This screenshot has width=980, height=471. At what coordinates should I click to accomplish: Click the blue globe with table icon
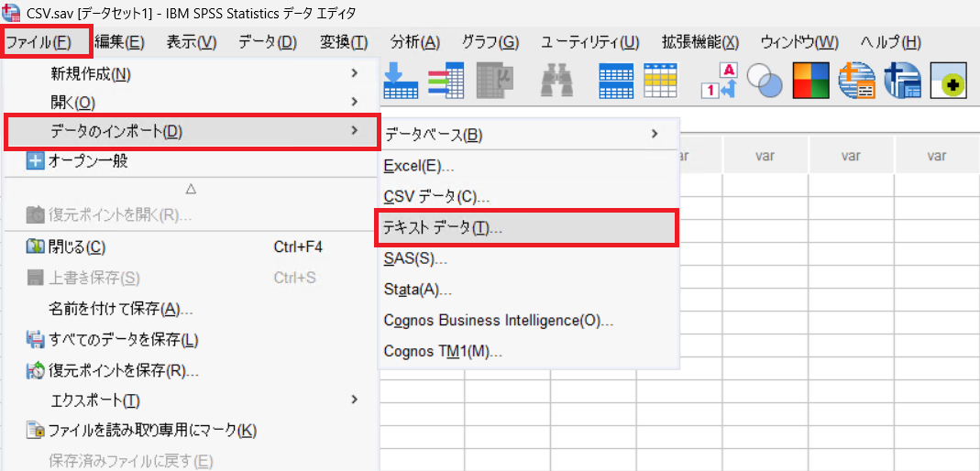(902, 81)
